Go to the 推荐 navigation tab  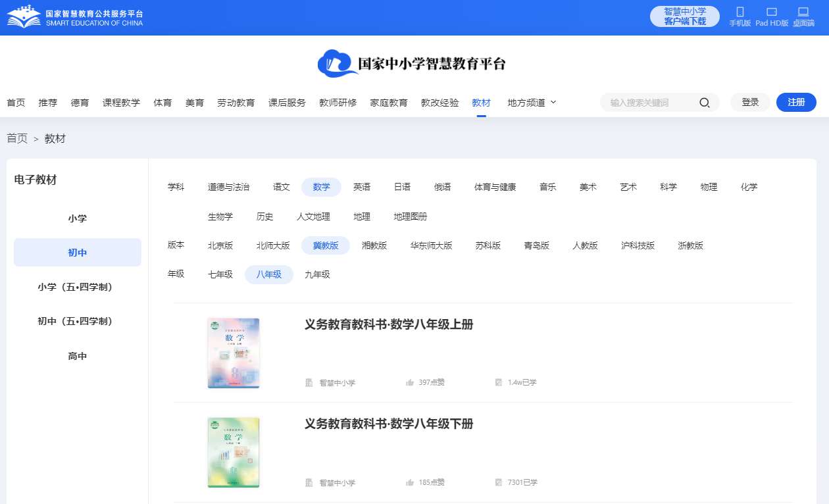[47, 103]
